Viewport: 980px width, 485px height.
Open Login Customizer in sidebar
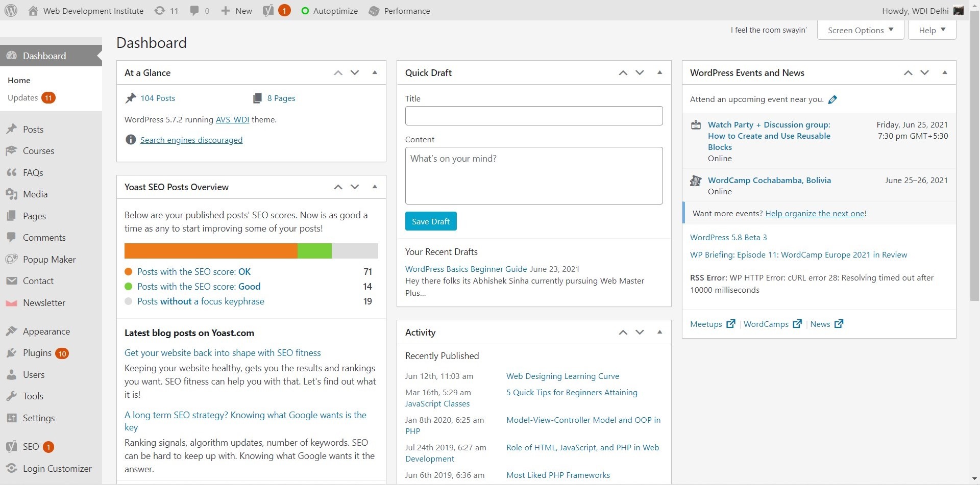(57, 469)
